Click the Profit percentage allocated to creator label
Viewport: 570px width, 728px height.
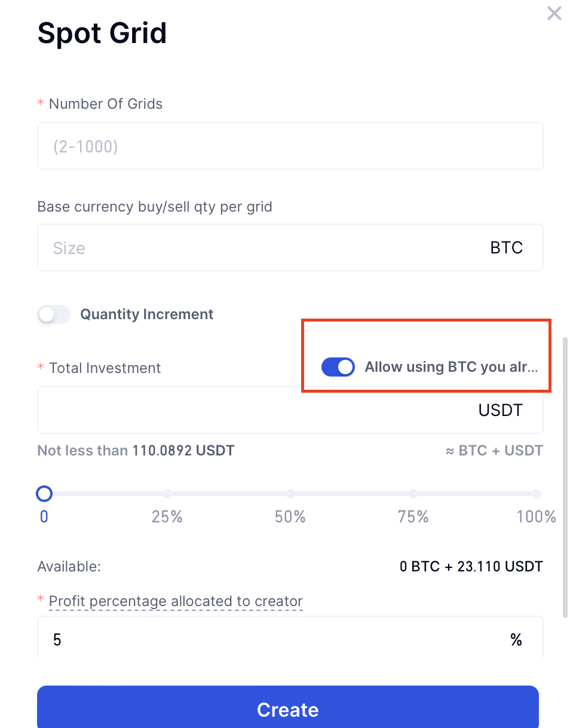pos(176,601)
